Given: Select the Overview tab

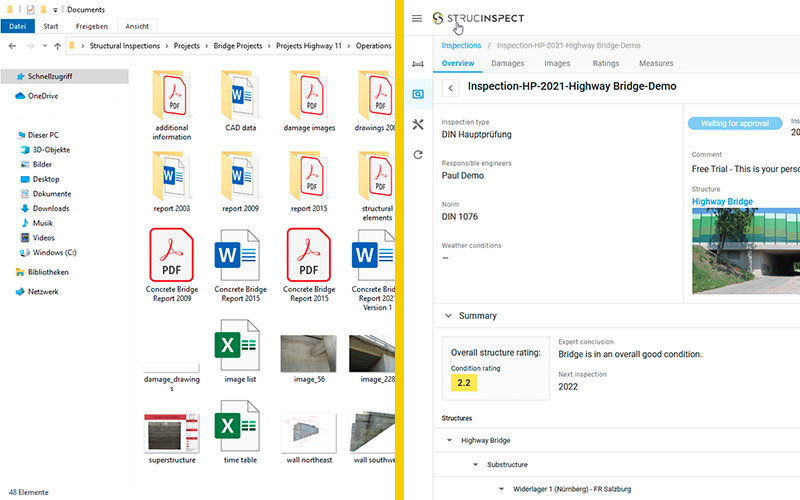Looking at the screenshot, I should point(458,63).
